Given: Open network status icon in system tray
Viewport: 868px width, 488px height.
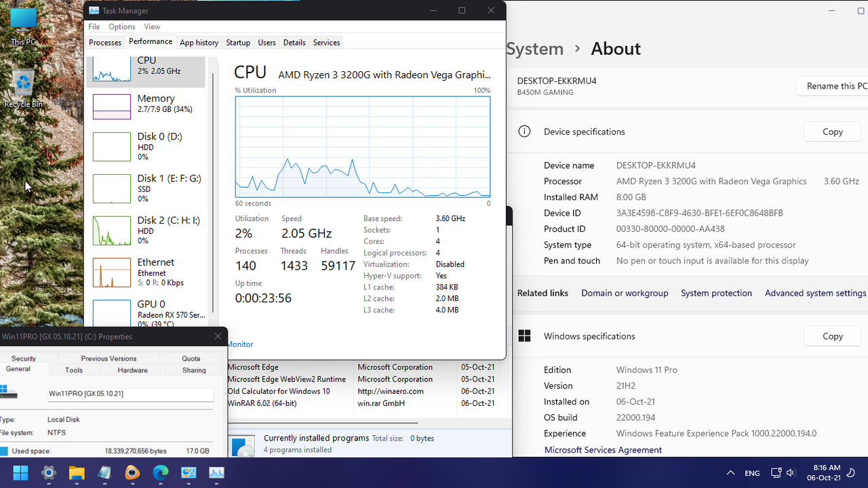Looking at the screenshot, I should pos(776,473).
